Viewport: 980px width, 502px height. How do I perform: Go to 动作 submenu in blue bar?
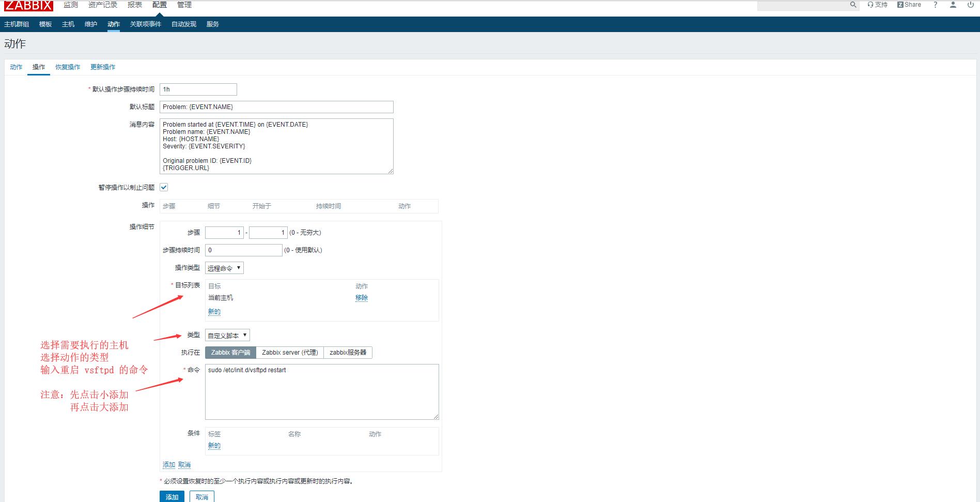[114, 24]
